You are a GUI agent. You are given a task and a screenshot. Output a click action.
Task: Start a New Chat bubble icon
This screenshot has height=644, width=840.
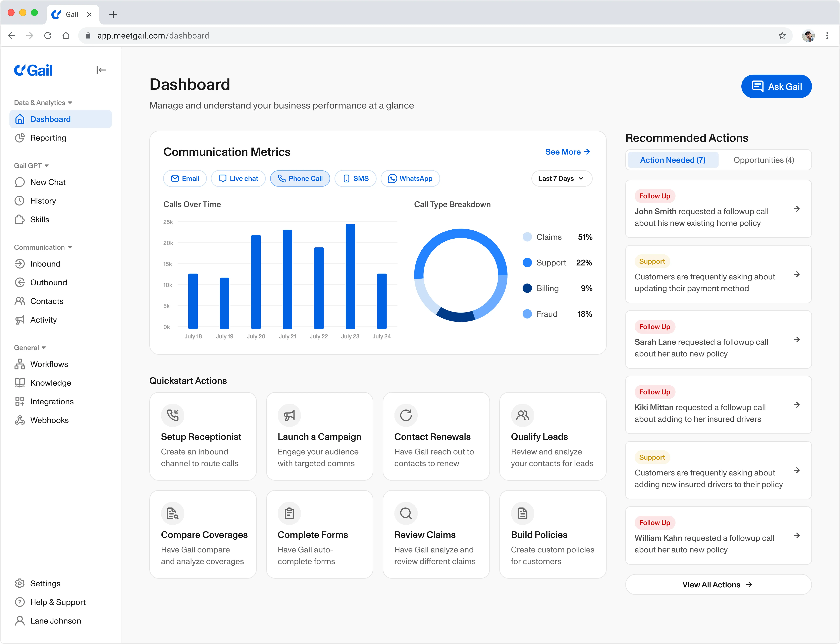20,182
